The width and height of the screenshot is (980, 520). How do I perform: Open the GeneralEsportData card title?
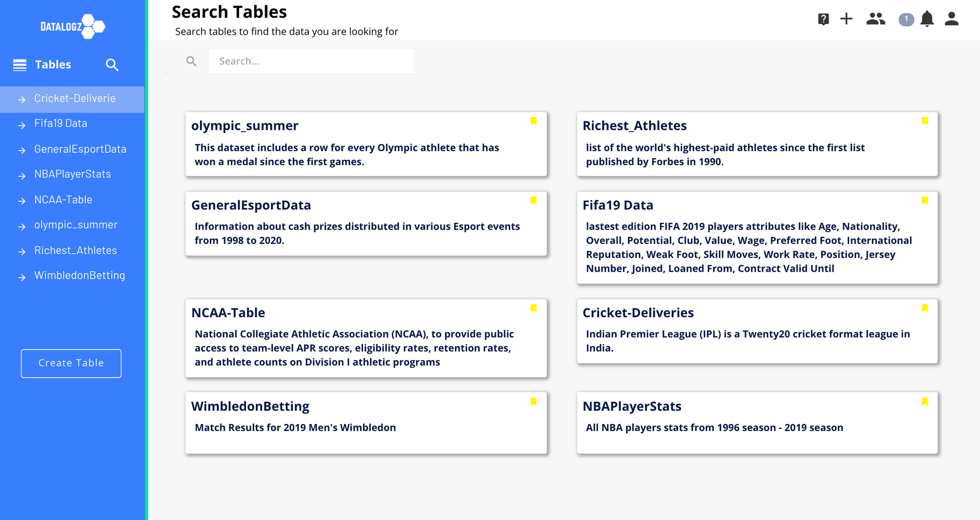point(251,205)
